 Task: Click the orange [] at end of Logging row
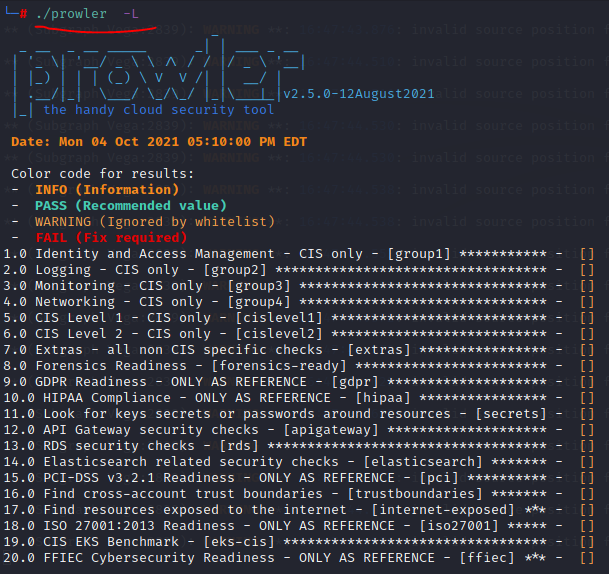(x=587, y=270)
